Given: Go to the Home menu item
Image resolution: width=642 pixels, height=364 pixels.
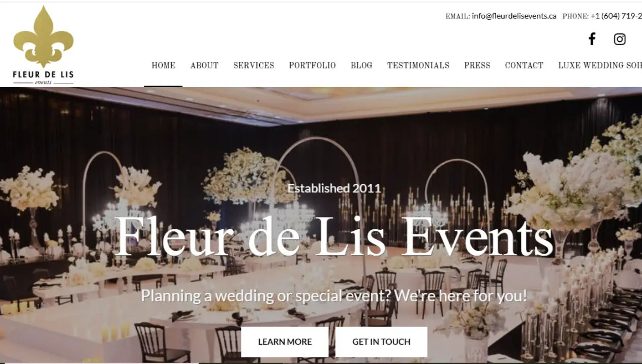Looking at the screenshot, I should click(x=163, y=65).
